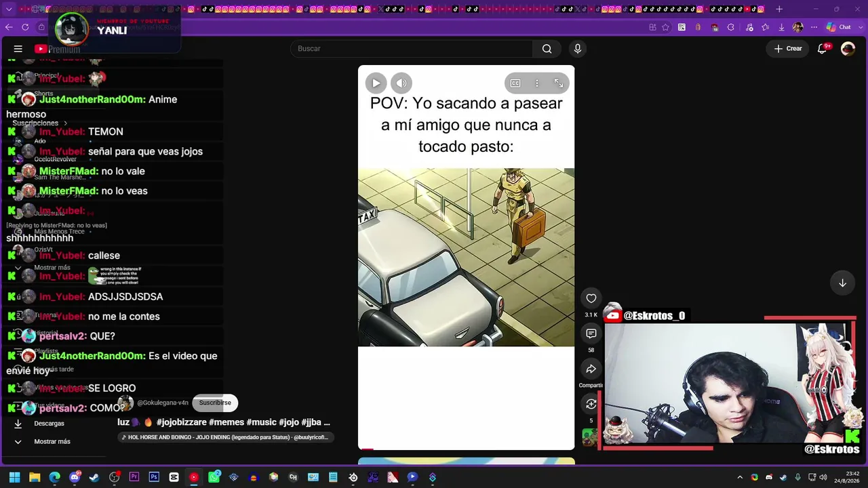Open Copilot Chat
This screenshot has width=868, height=488.
838,27
